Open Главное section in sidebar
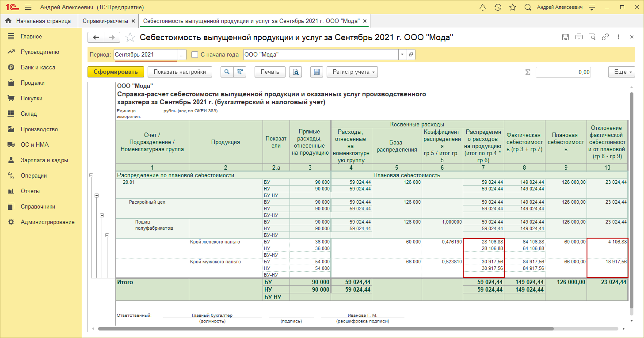644x338 pixels. coord(31,37)
